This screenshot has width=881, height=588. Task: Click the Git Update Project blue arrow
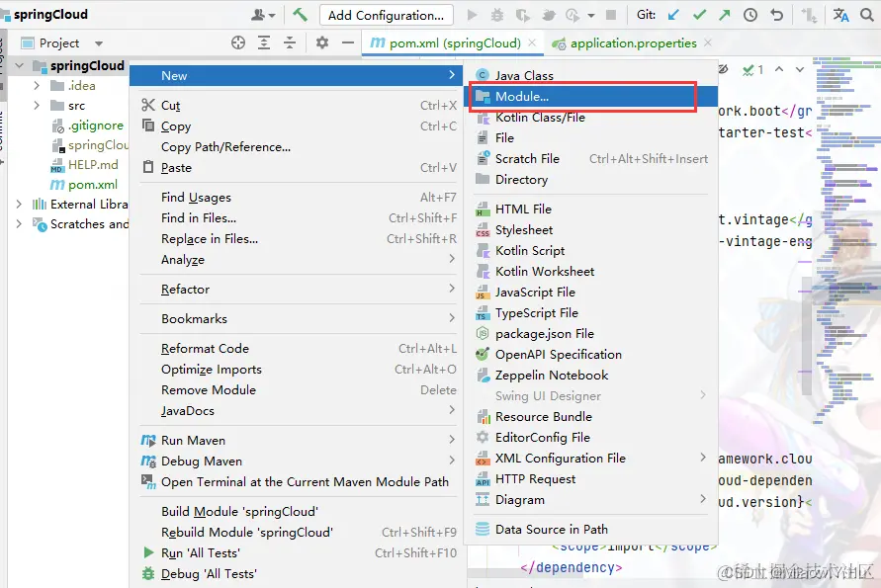673,15
